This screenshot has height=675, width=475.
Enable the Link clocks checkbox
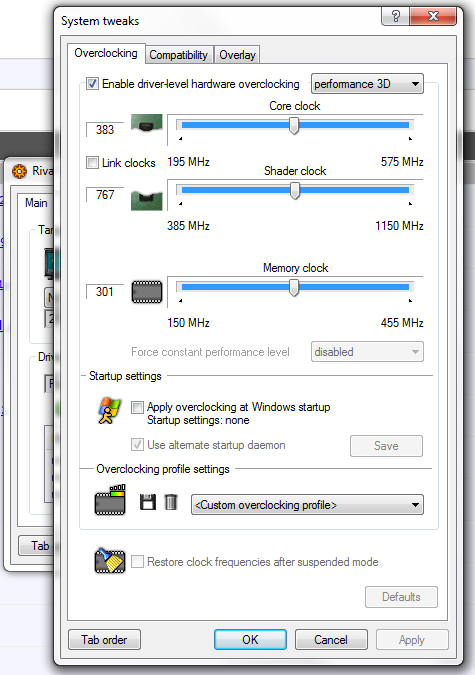92,163
